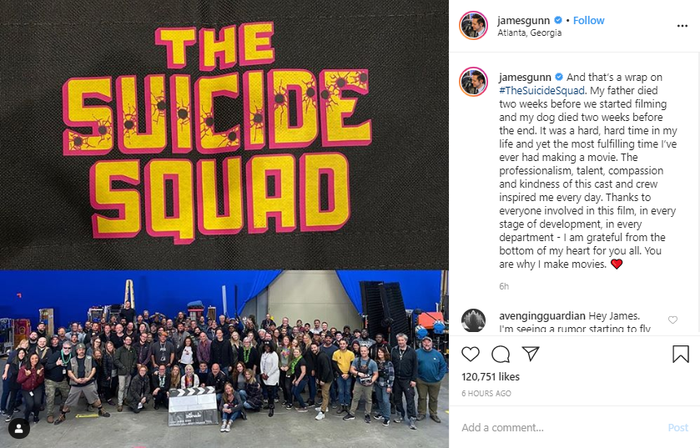700x448 pixels.
Task: Open comments via speech bubble icon
Action: (x=500, y=354)
